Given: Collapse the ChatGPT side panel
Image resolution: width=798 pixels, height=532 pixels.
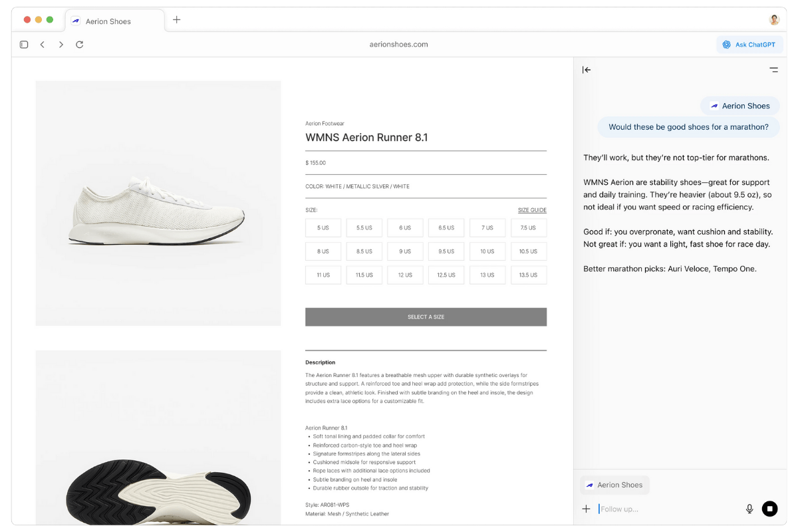Looking at the screenshot, I should pos(587,70).
